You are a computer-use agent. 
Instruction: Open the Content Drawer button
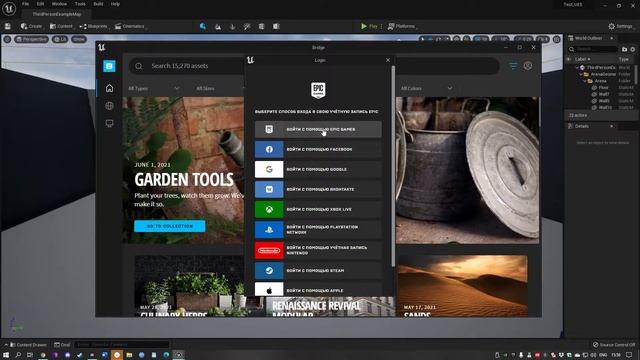[x=28, y=344]
